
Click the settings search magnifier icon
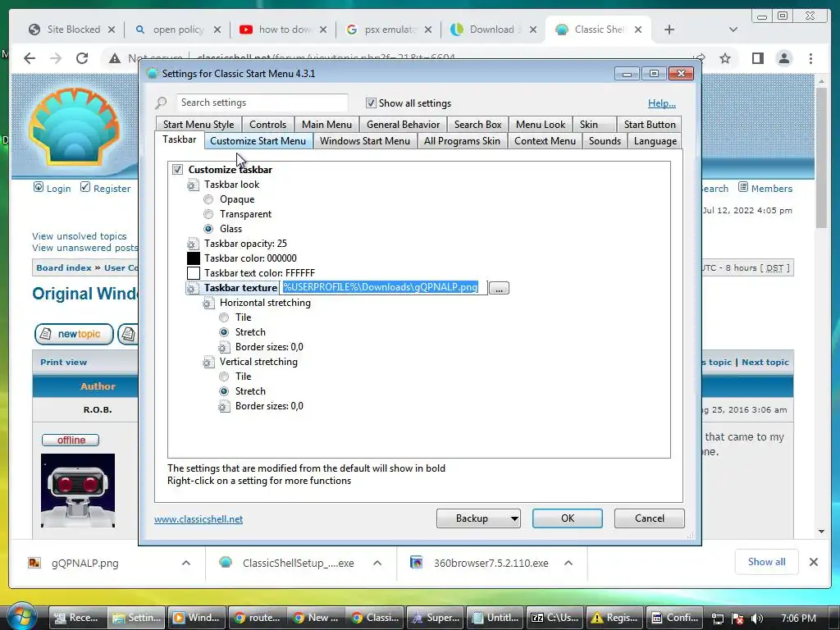point(161,103)
